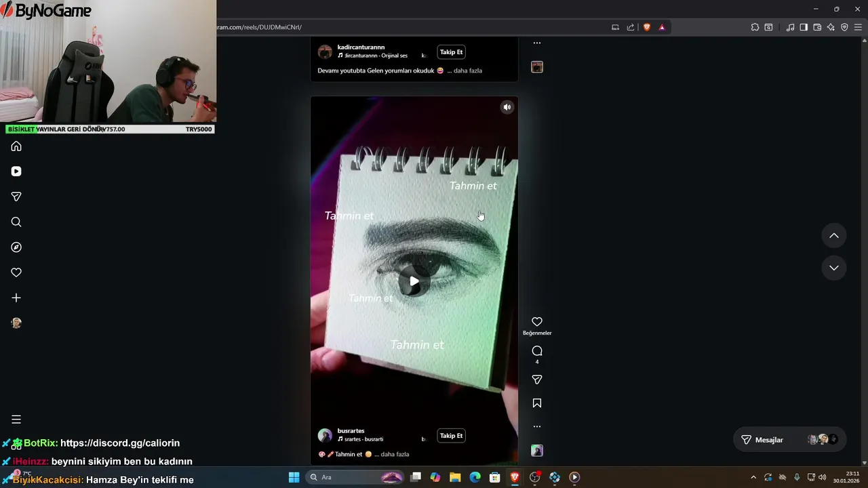Open the kadircanturannn audio thumbnail
This screenshot has width=868, height=488.
pyautogui.click(x=537, y=67)
